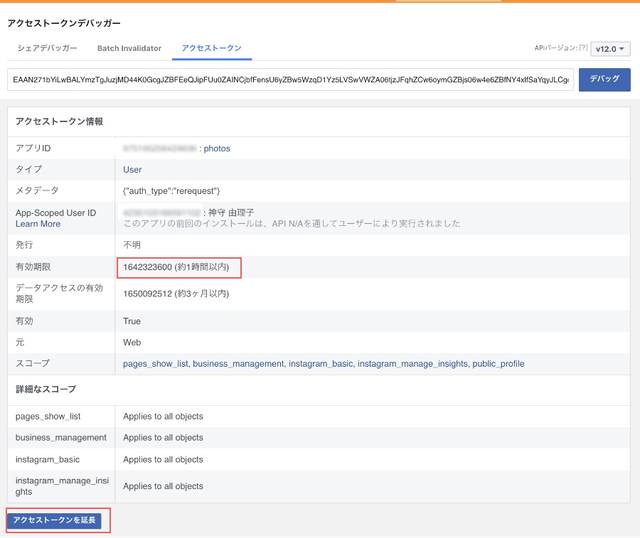Click the App-Scoped User ID label
Screen dimensions: 640x538
coord(56,213)
